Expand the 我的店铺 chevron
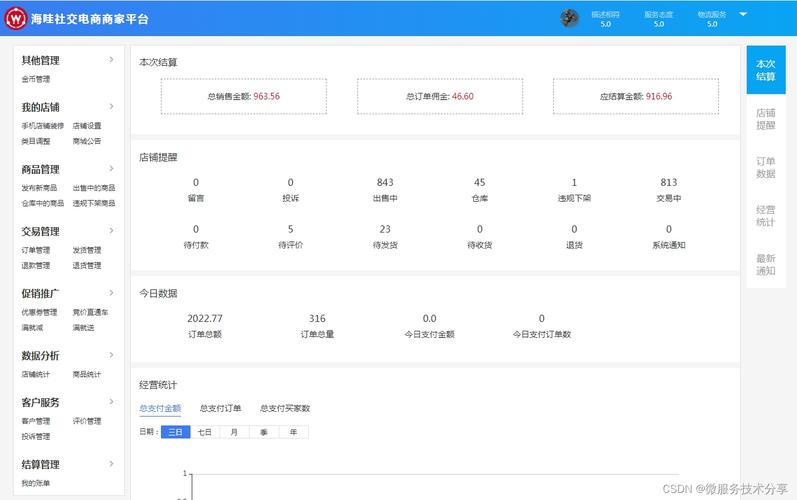797x500 pixels. tap(111, 107)
